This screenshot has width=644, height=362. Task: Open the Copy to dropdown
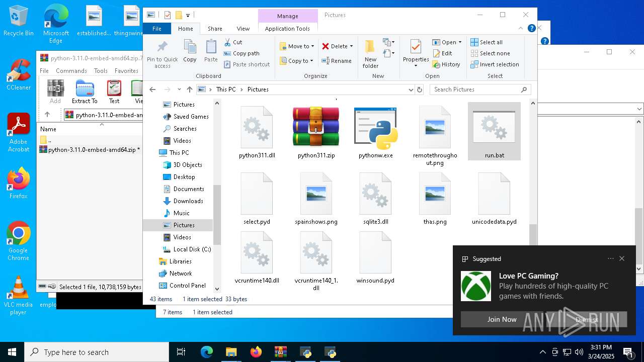[x=297, y=61]
